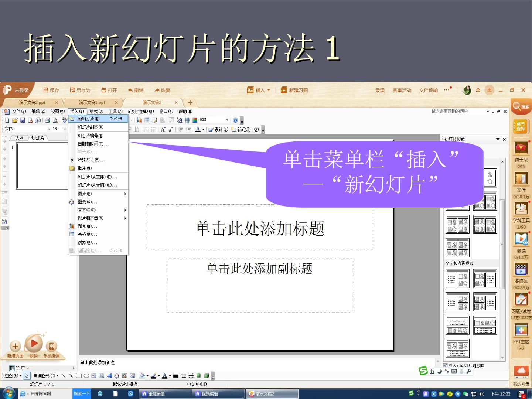Open the 学科工具 subject tools icon
The height and width of the screenshot is (399, 532).
coord(521,208)
